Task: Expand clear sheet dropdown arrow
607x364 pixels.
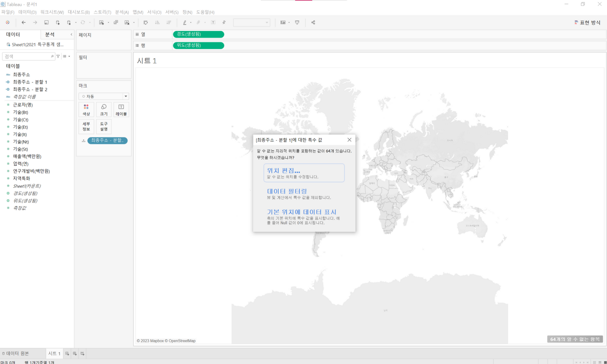Action: tap(134, 22)
